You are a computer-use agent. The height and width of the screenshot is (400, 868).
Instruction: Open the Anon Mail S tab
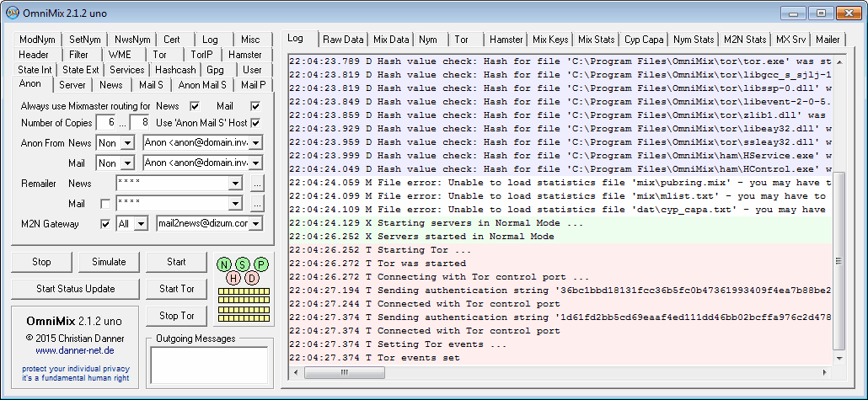click(x=202, y=85)
